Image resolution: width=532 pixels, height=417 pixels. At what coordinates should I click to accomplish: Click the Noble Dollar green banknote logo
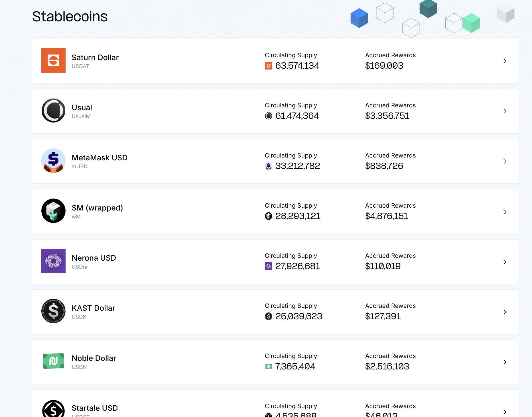pyautogui.click(x=53, y=361)
